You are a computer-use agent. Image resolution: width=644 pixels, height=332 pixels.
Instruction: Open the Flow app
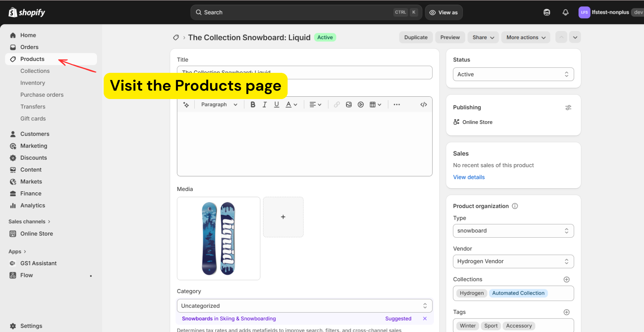point(51,275)
